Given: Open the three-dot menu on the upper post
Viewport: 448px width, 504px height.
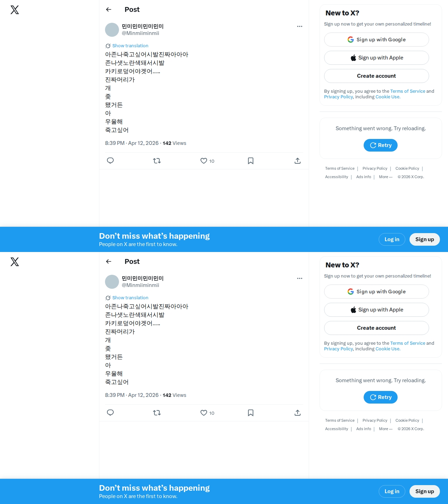Looking at the screenshot, I should (x=300, y=26).
